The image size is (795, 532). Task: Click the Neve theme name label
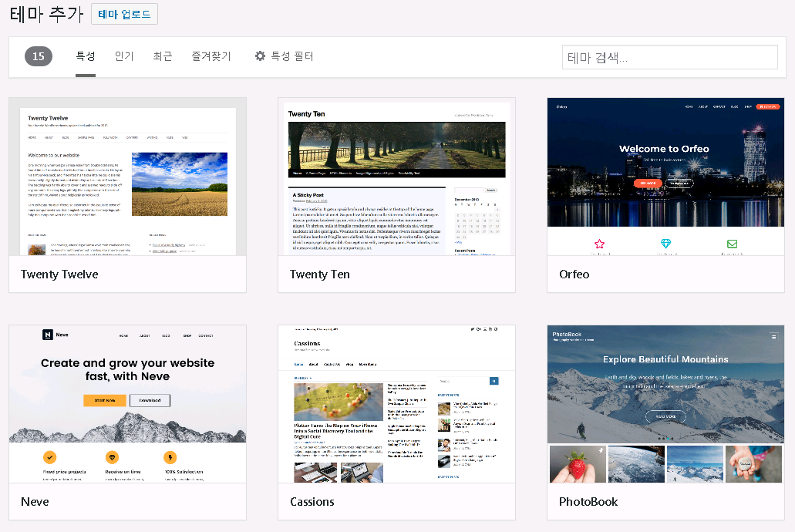(35, 502)
